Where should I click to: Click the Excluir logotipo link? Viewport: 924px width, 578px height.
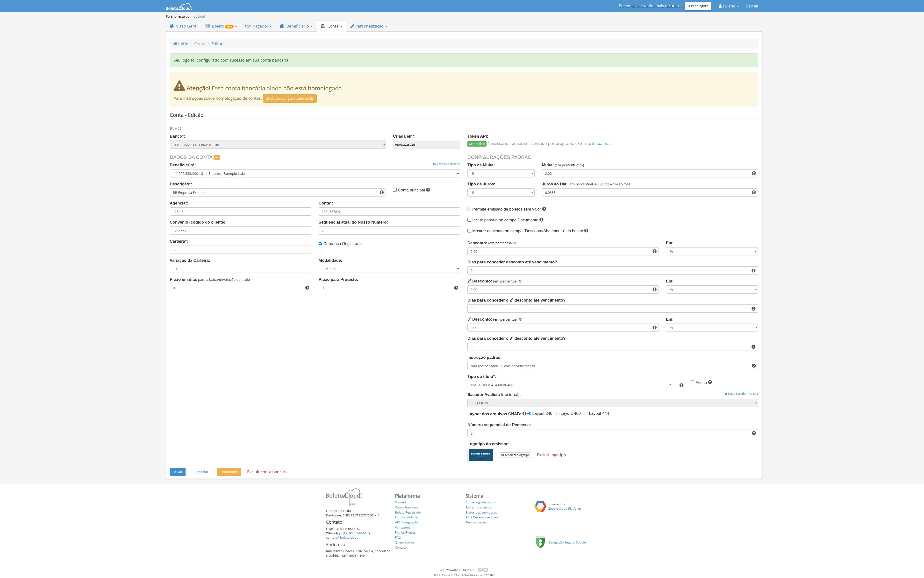551,455
